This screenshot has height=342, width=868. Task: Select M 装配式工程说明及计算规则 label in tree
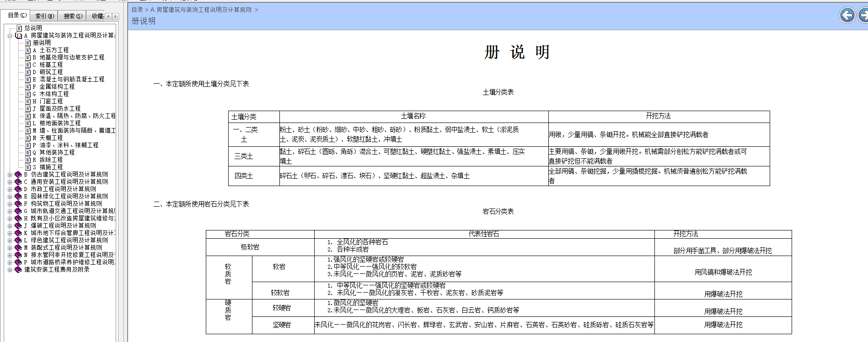point(63,247)
